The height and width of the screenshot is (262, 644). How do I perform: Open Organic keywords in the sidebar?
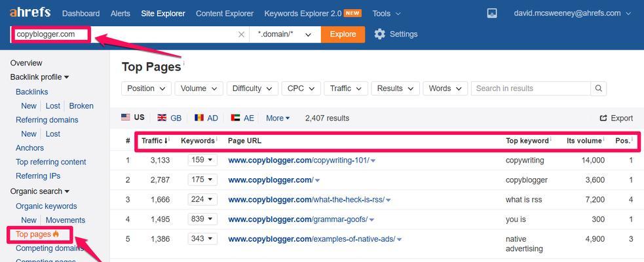(x=47, y=206)
